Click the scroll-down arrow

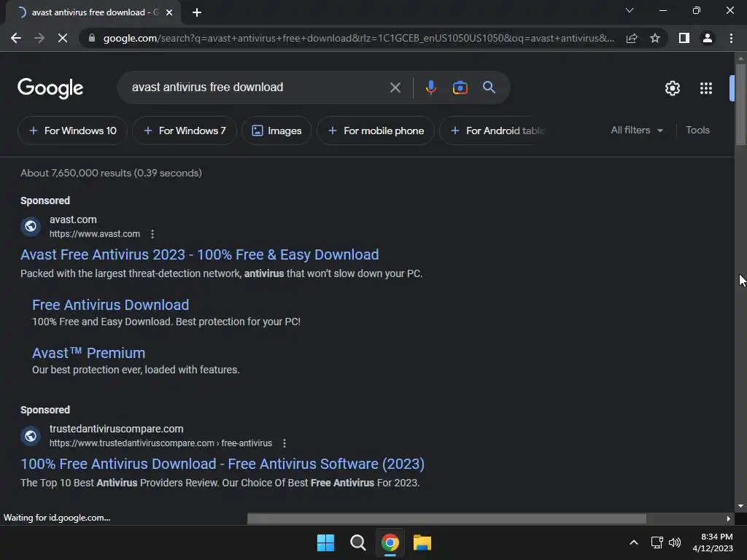740,506
